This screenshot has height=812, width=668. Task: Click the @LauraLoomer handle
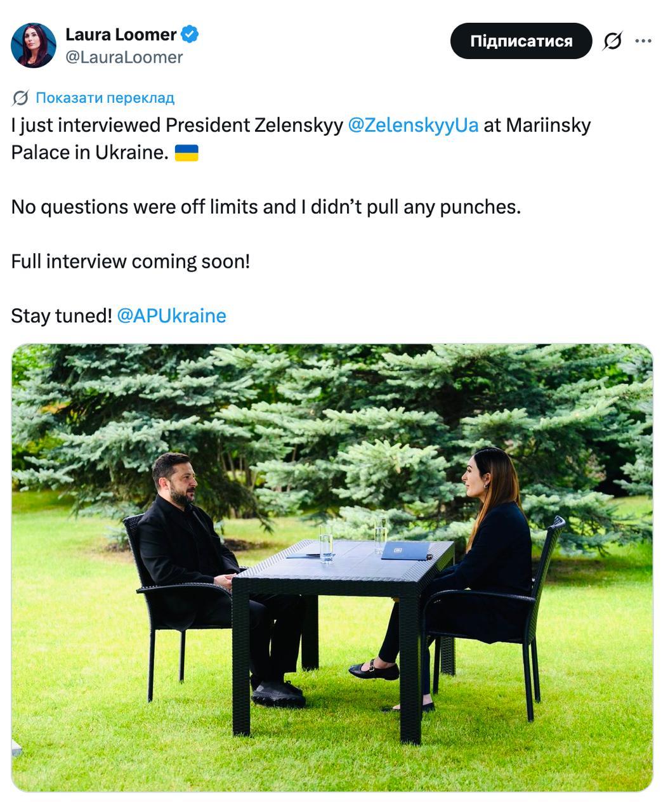(x=124, y=57)
